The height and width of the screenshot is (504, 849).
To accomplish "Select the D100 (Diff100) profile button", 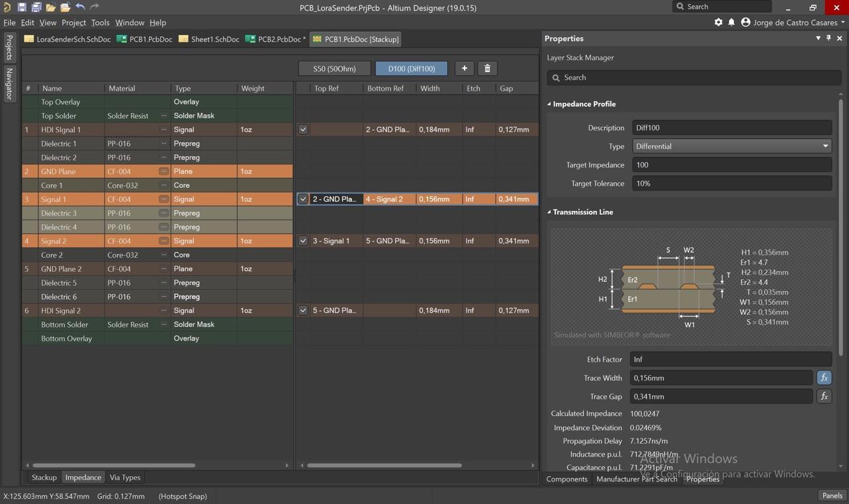I will point(412,68).
